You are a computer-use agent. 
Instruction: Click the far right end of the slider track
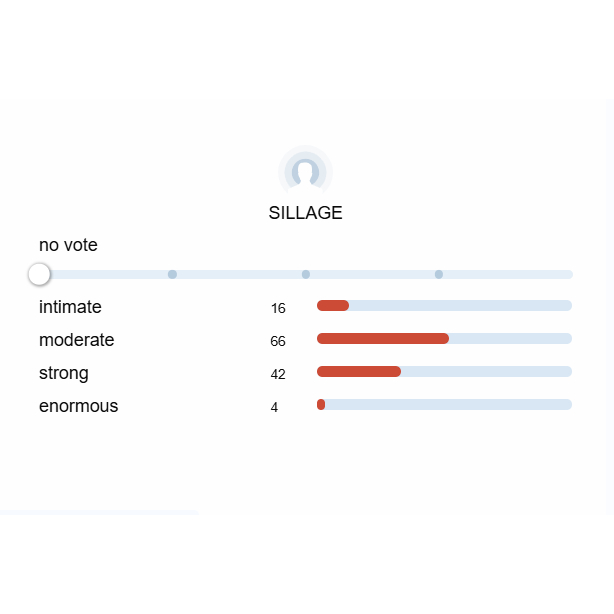tap(568, 274)
